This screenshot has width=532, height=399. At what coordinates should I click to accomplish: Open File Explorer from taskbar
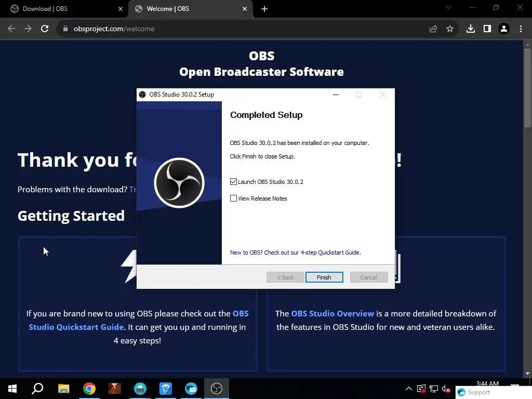pyautogui.click(x=63, y=389)
